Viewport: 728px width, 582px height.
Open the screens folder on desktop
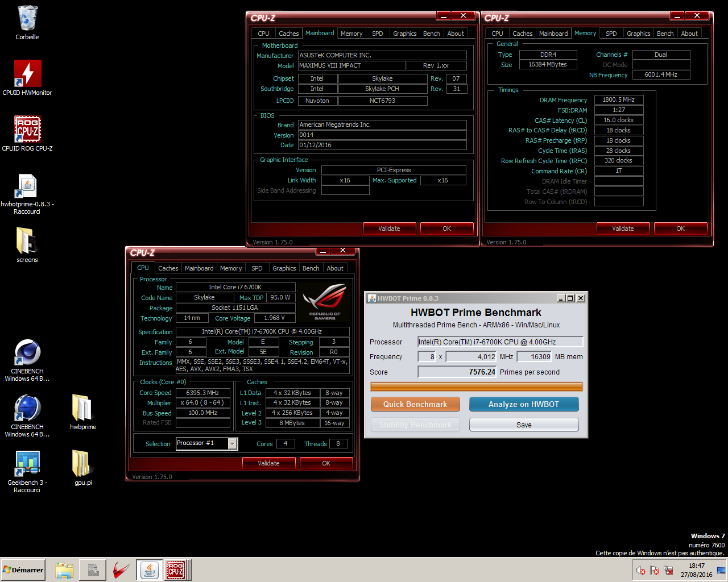tap(27, 244)
